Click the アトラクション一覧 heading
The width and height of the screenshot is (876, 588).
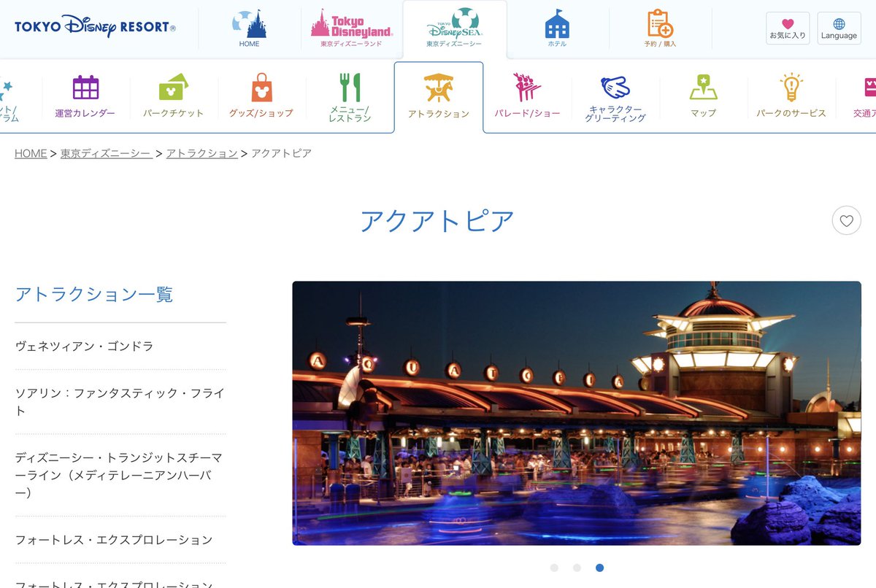[94, 295]
